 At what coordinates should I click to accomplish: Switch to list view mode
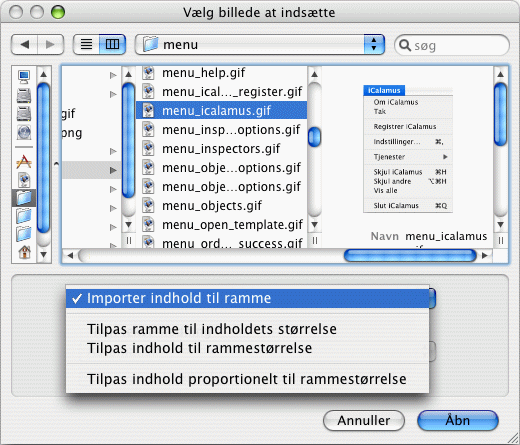pos(86,44)
